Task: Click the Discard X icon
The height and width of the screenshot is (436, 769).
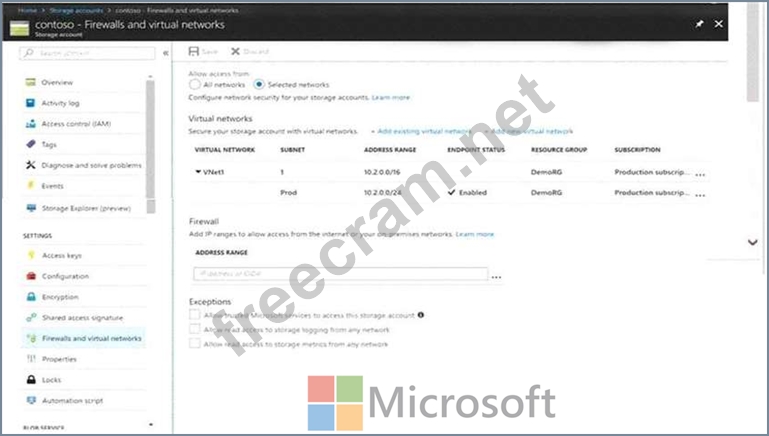Action: click(x=235, y=51)
